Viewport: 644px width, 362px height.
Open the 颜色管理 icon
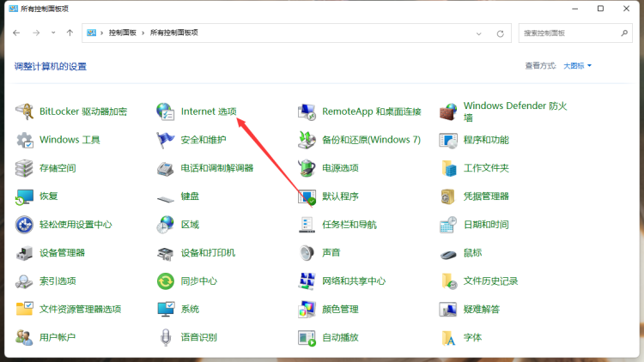pyautogui.click(x=307, y=309)
